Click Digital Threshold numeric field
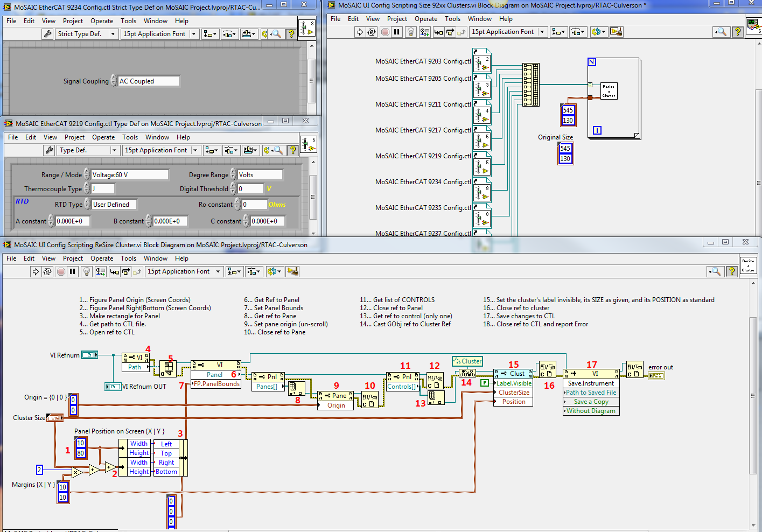 250,188
